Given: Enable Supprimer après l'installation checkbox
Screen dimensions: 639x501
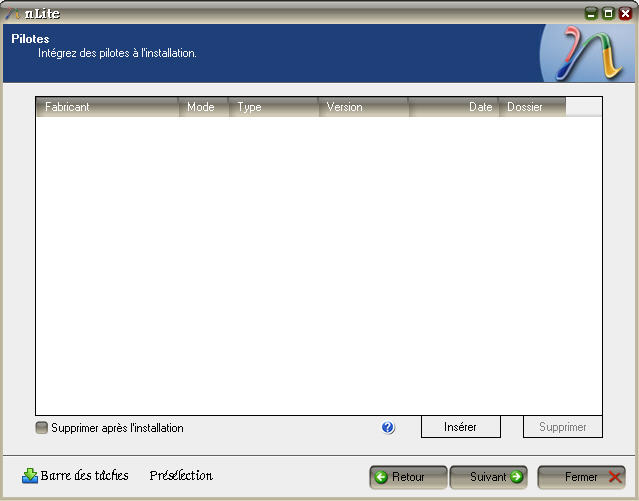Looking at the screenshot, I should (x=41, y=428).
